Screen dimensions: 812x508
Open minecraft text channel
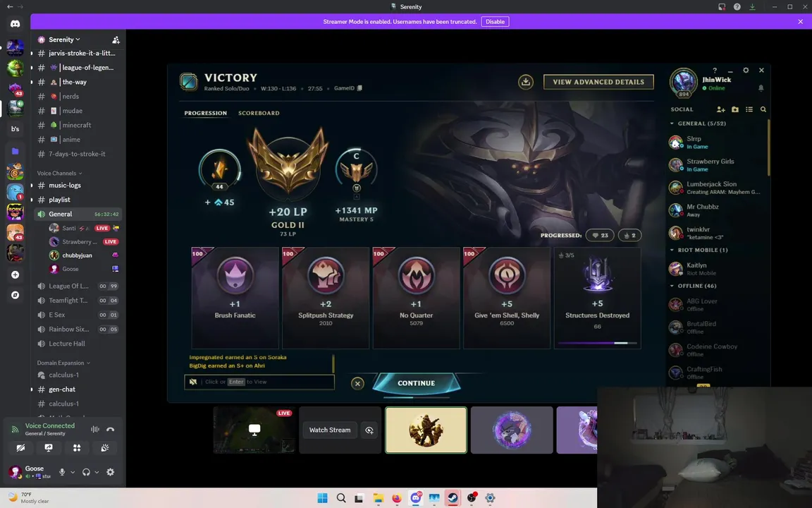77,125
